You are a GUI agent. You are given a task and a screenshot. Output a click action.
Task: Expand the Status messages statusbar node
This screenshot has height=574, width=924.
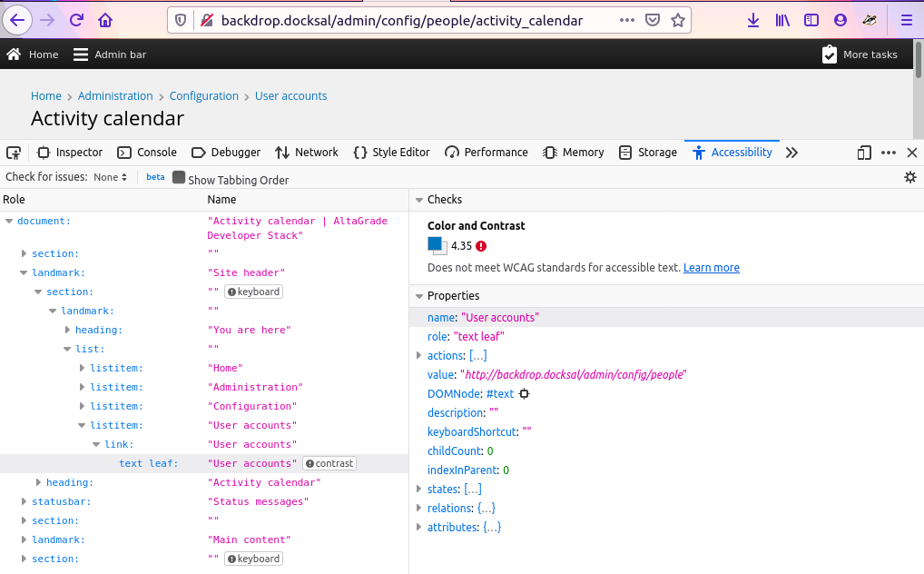pyautogui.click(x=24, y=501)
